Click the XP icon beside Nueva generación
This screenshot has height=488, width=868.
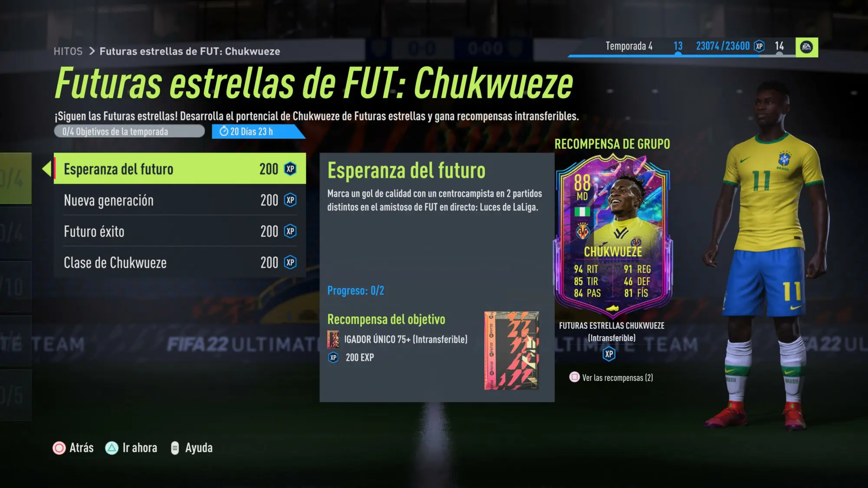coord(290,200)
